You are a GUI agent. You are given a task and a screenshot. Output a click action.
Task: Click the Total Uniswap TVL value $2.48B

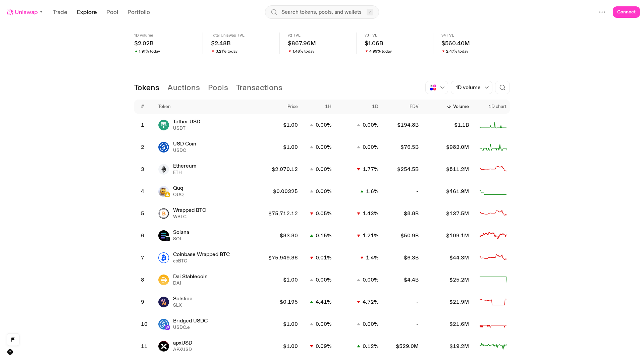click(x=221, y=43)
